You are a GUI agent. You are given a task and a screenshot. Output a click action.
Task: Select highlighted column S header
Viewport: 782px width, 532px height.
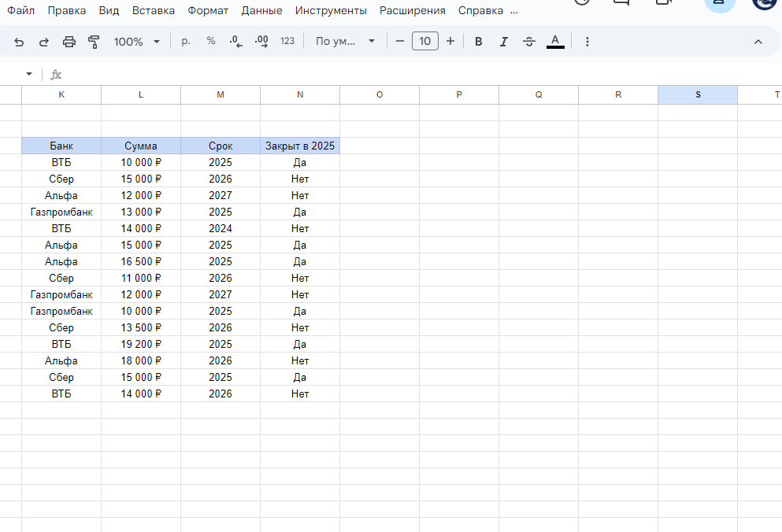click(698, 94)
